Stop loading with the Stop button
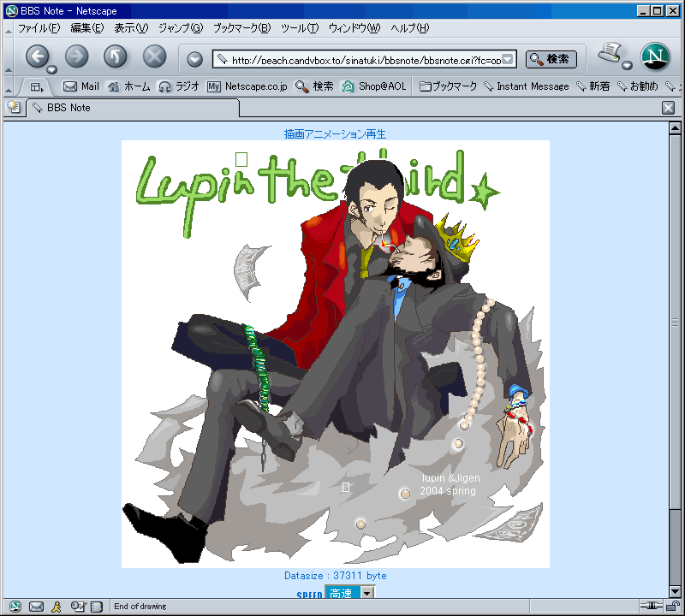 pos(155,56)
